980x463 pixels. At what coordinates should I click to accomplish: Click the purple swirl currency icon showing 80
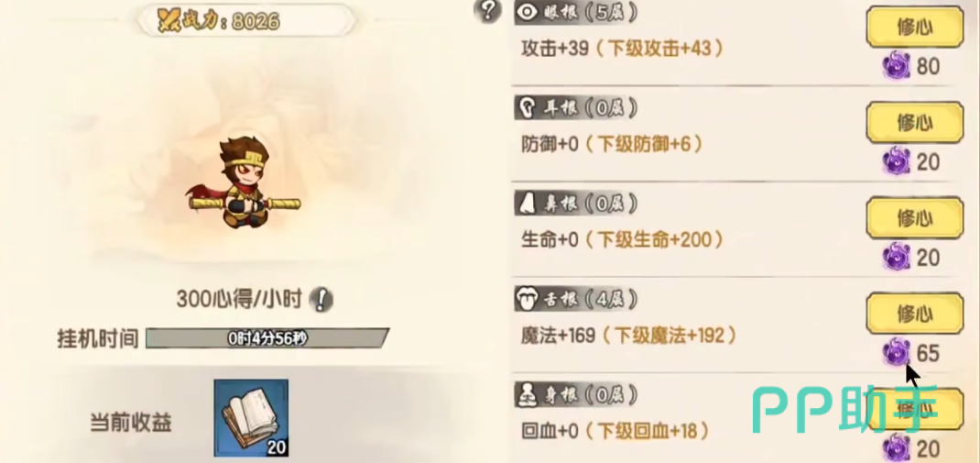[x=897, y=65]
